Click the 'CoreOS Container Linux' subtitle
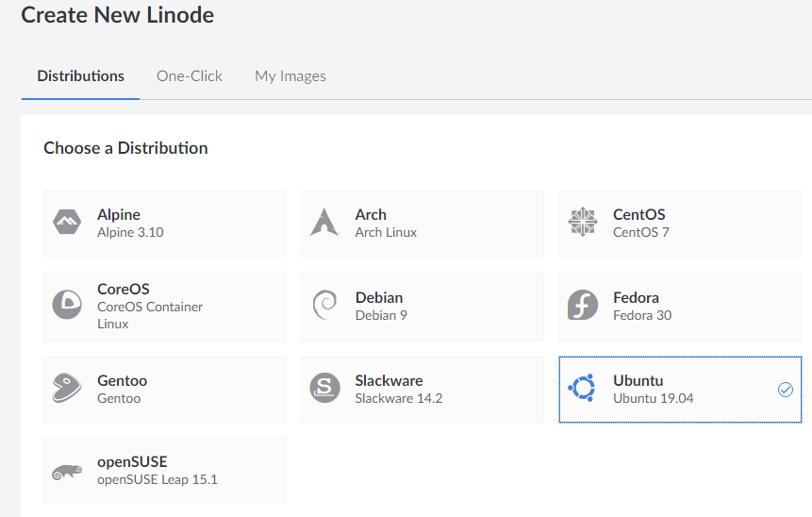Viewport: 812px width, 517px height. click(x=150, y=315)
